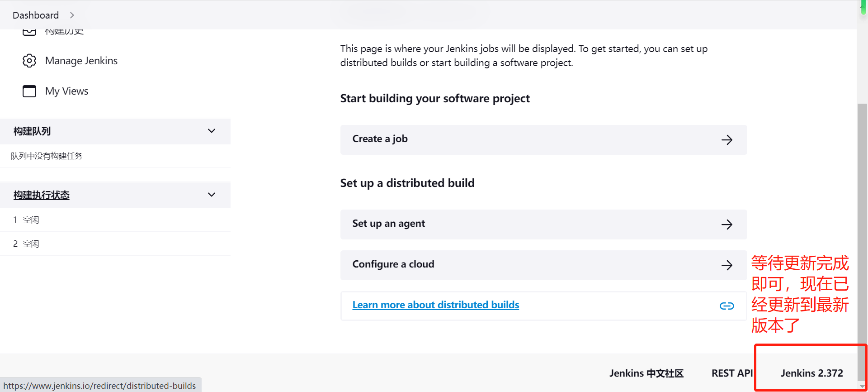Open the Dashboard breadcrumb
Screen dimensions: 868x392
36,15
